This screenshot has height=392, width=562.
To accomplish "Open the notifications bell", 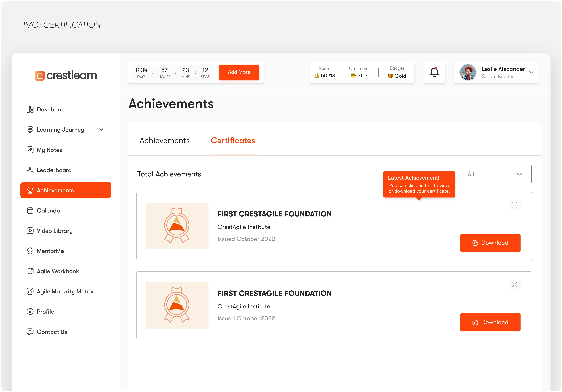I will [x=434, y=72].
